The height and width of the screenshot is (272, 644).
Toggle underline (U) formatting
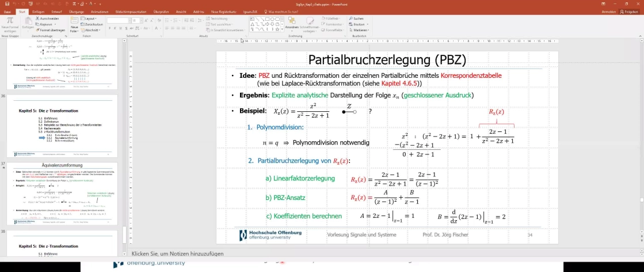[x=120, y=29]
